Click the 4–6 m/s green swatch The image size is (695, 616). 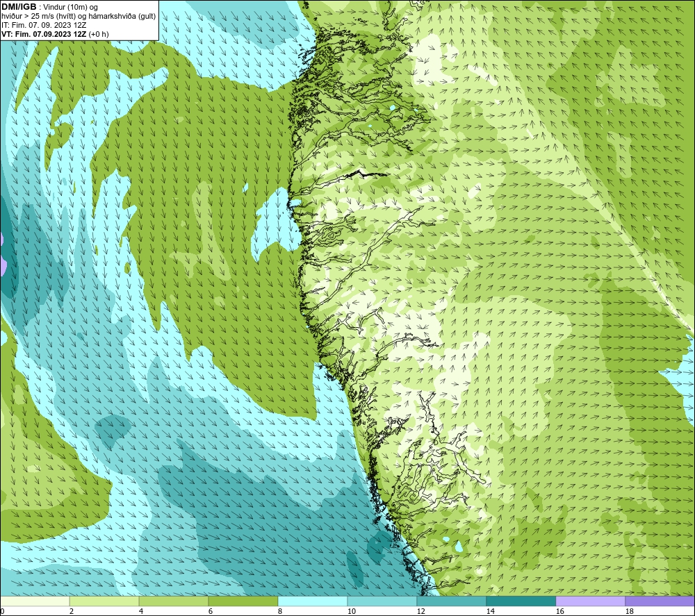pyautogui.click(x=174, y=601)
